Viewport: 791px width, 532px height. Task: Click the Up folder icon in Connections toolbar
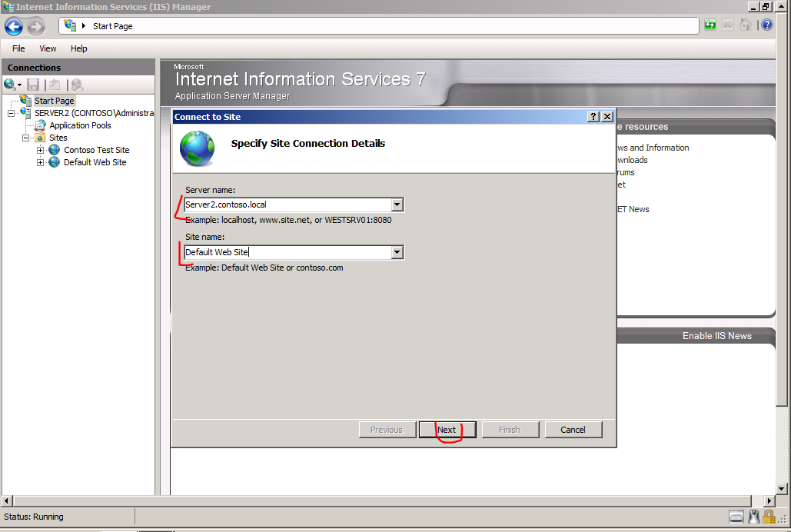[x=55, y=85]
